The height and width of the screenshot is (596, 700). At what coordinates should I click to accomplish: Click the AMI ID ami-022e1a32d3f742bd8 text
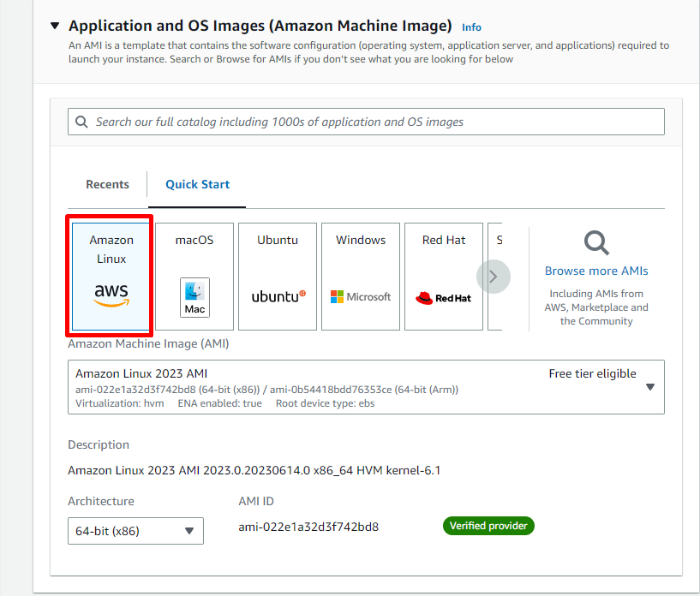point(308,527)
